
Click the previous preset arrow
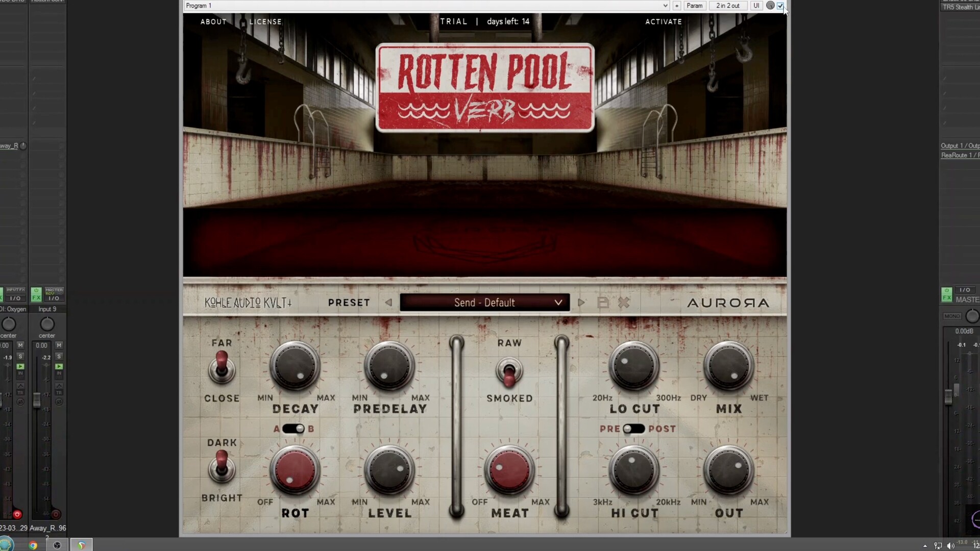pos(388,303)
